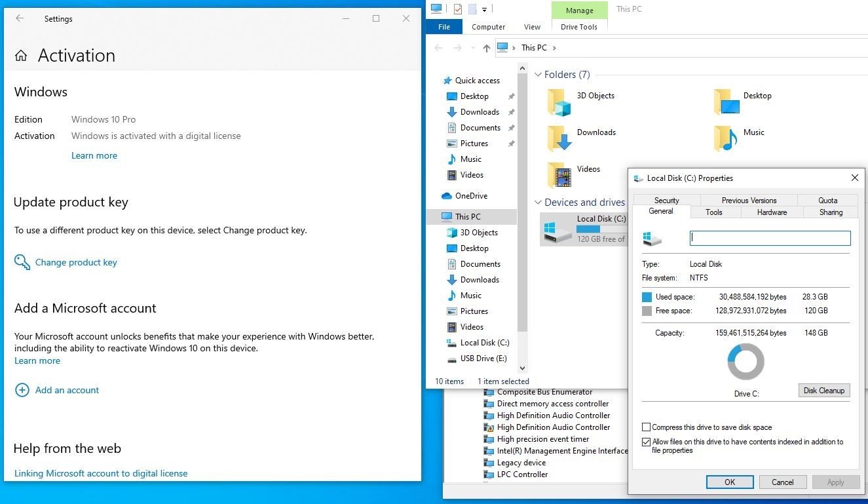Click OK in Local Disk (C:) Properties

tap(730, 482)
